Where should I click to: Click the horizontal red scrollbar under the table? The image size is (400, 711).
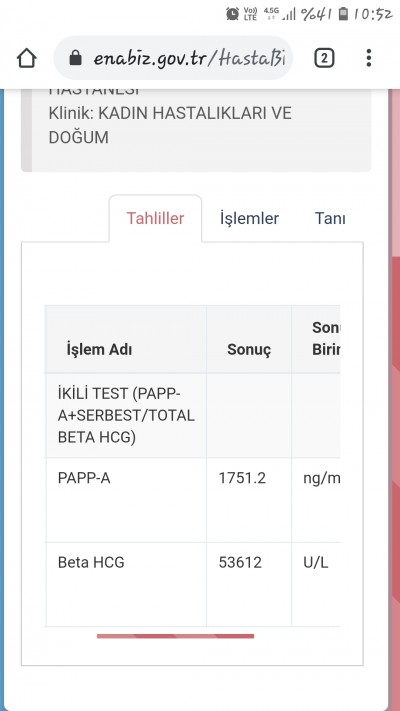176,636
